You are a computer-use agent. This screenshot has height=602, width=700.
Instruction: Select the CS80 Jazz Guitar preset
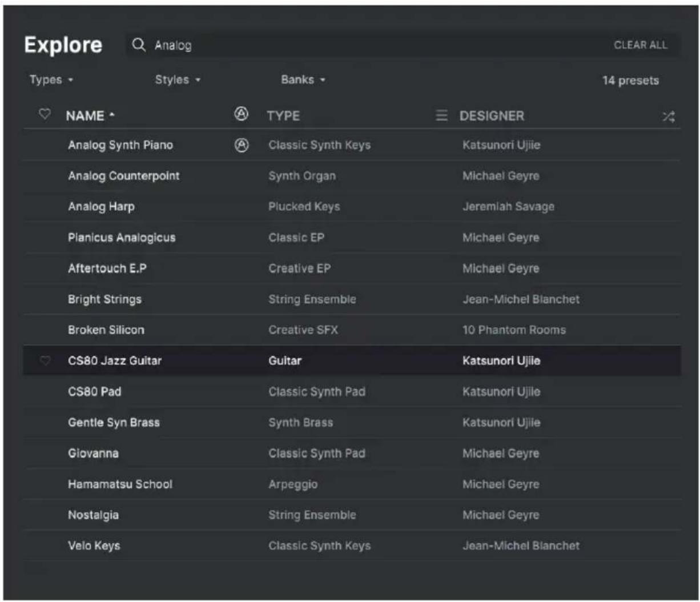tap(352, 361)
